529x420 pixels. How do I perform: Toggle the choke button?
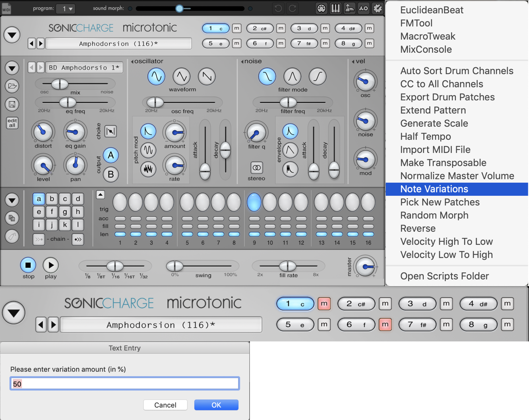coord(111,131)
